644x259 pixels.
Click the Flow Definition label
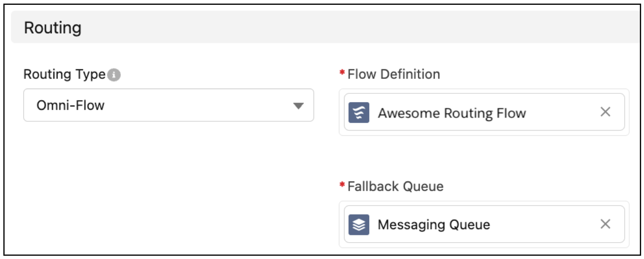click(x=393, y=74)
